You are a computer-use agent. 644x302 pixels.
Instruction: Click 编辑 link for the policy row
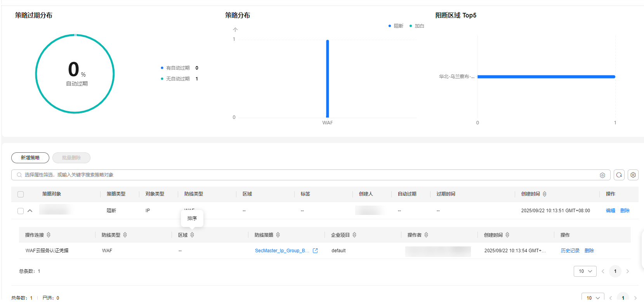tap(610, 211)
